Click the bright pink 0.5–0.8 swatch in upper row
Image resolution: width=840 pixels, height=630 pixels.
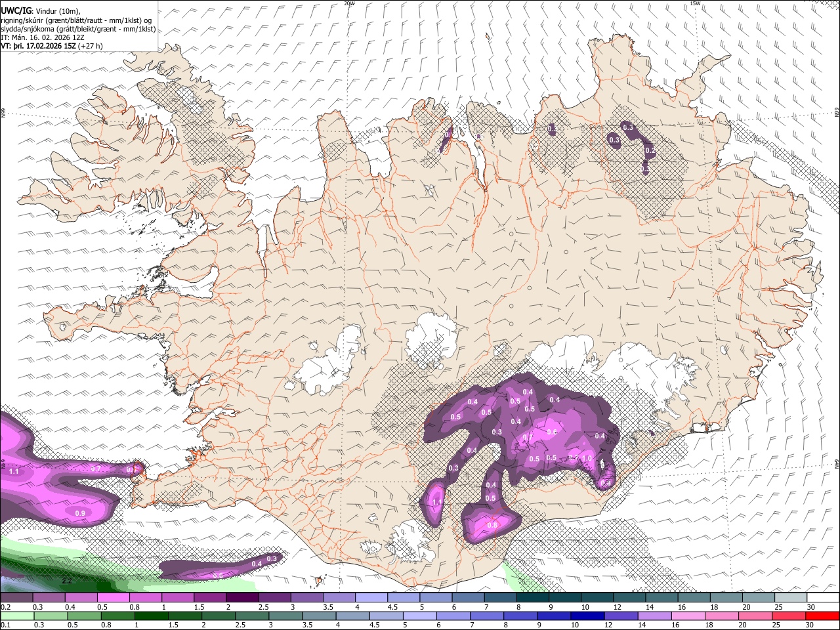[113, 597]
